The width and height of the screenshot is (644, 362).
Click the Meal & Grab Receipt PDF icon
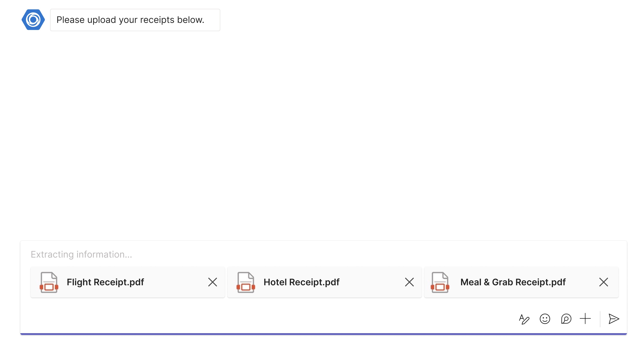(x=440, y=282)
